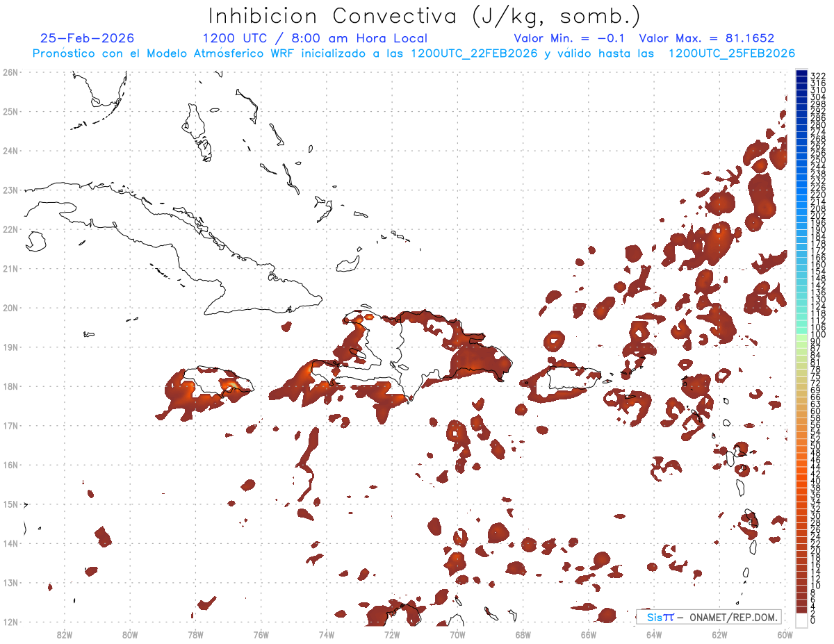Click the 0 value at the color scale bottom
The width and height of the screenshot is (834, 644).
point(813,620)
